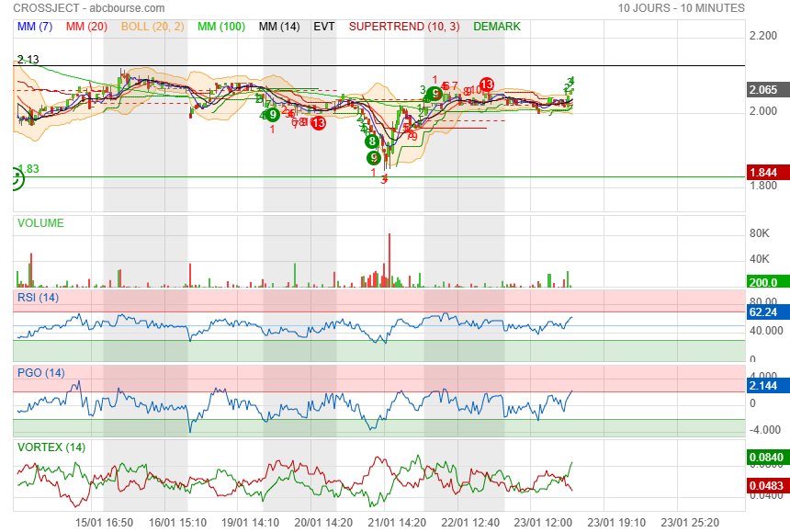The width and height of the screenshot is (790, 532).
Task: Click green circular icon at 1.83 level
Action: click(16, 180)
